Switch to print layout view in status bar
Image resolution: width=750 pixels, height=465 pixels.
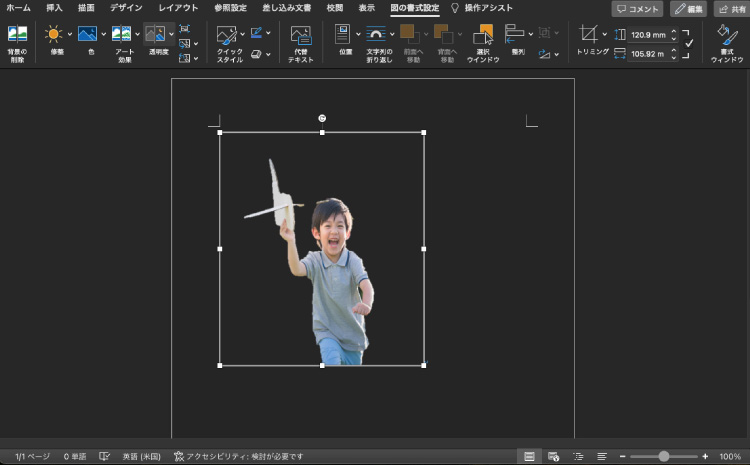(529, 456)
